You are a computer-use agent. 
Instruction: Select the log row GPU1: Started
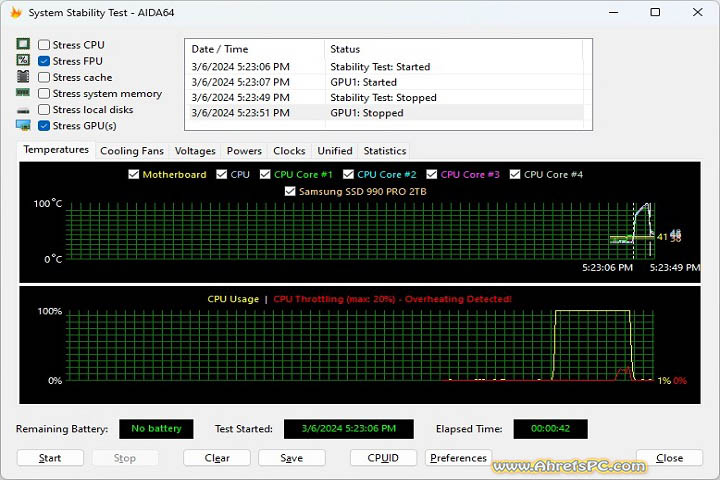[x=386, y=82]
